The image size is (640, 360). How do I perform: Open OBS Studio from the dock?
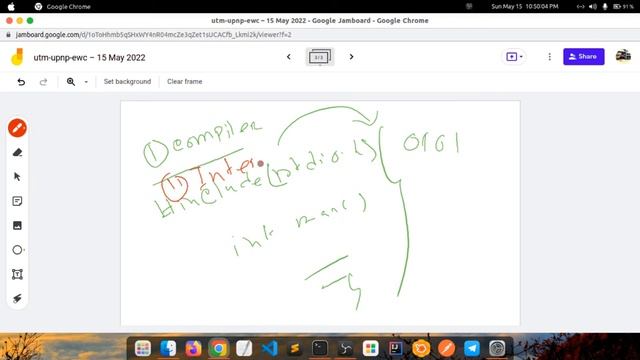pyautogui.click(x=345, y=348)
